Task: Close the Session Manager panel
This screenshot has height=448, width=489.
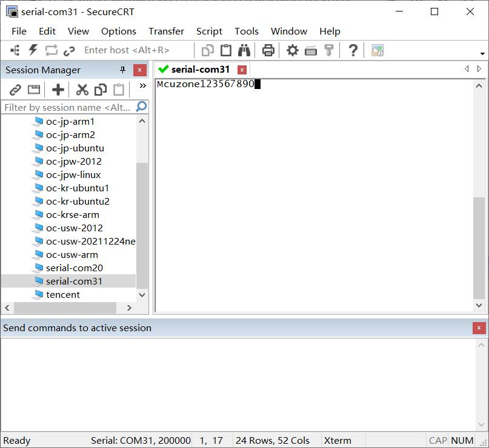Action: coord(140,70)
